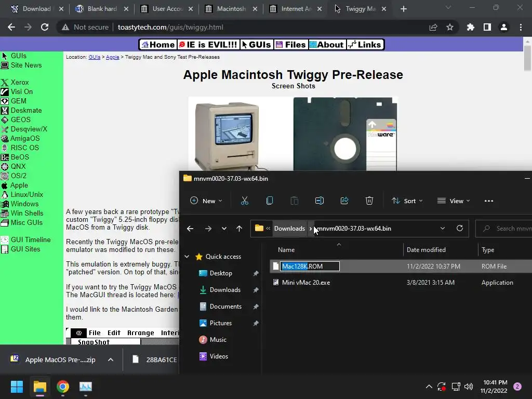Image resolution: width=532 pixels, height=399 pixels.
Task: Open Chrome three-dot menu
Action: click(521, 27)
